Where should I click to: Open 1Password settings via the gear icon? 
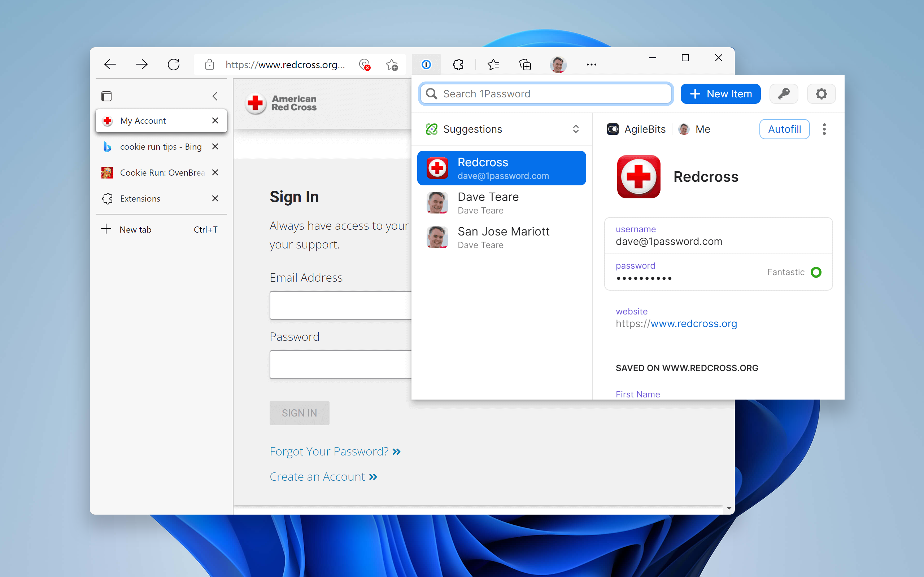coord(821,93)
